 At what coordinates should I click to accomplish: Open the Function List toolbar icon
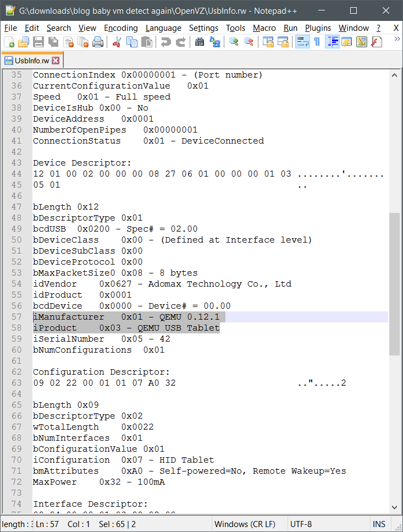377,42
